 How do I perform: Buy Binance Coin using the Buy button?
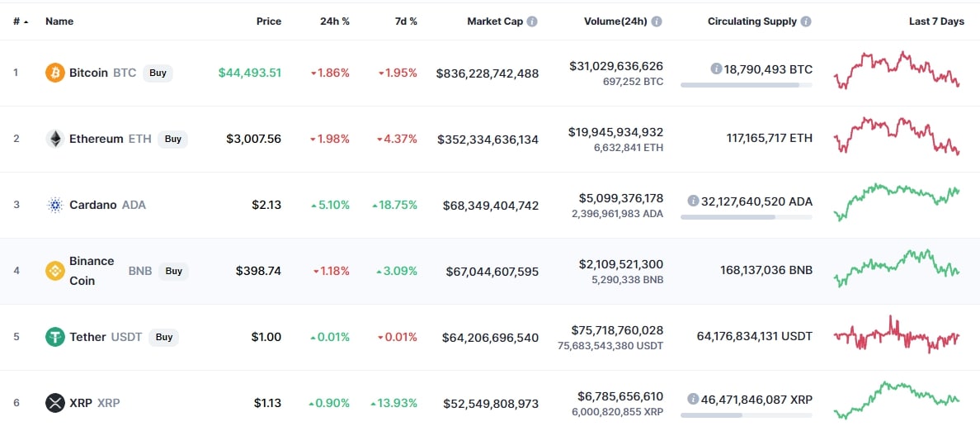coord(174,271)
